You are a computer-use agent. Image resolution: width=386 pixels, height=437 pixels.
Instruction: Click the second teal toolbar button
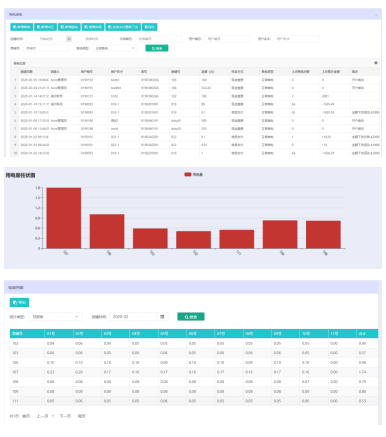pyautogui.click(x=45, y=27)
